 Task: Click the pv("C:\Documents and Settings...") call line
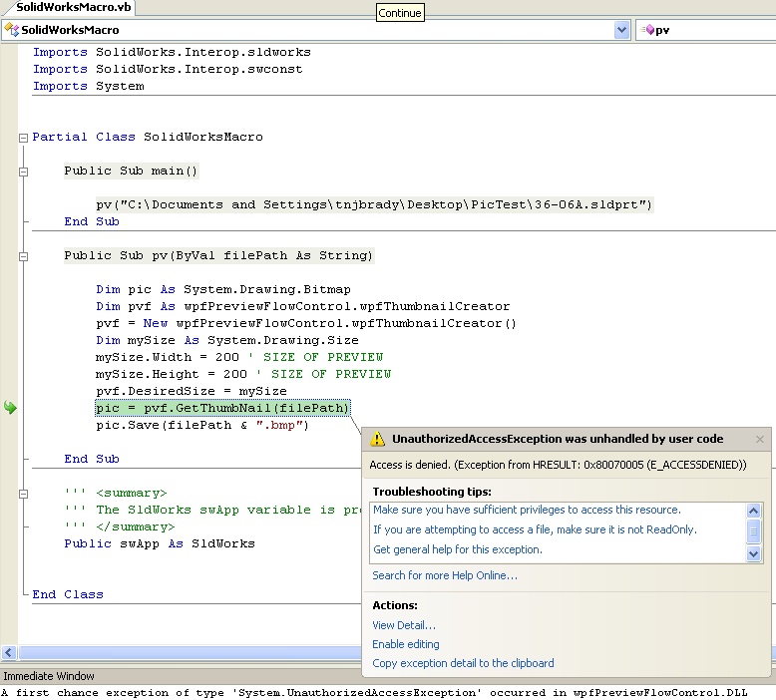[375, 204]
